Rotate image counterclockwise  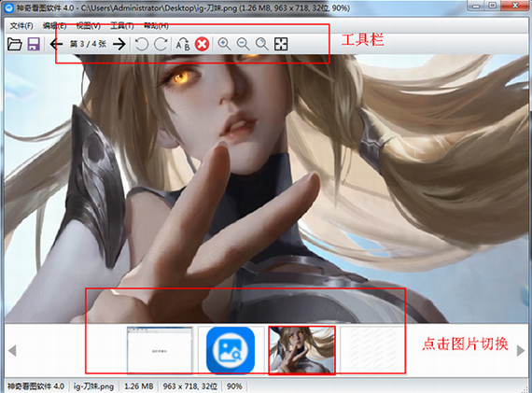(142, 44)
